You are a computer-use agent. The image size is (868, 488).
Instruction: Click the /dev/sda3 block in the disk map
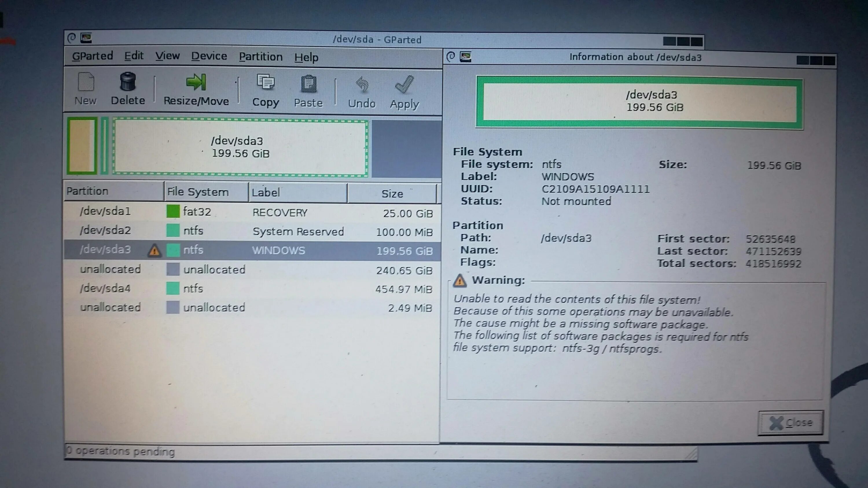240,147
